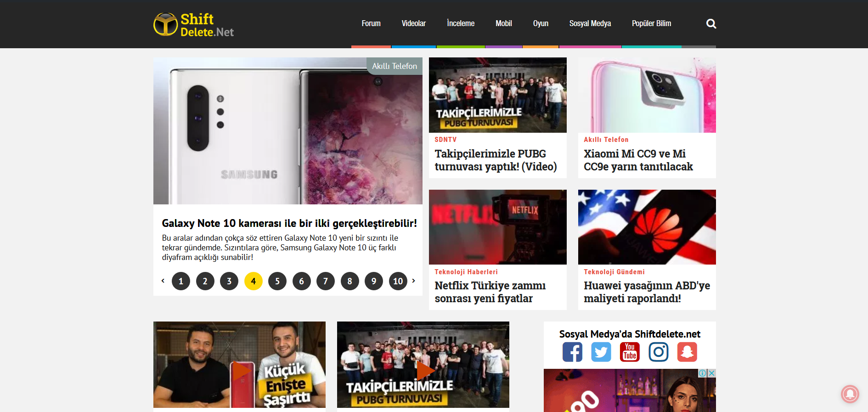
Task: Select highlighted slide number 4
Action: (253, 281)
